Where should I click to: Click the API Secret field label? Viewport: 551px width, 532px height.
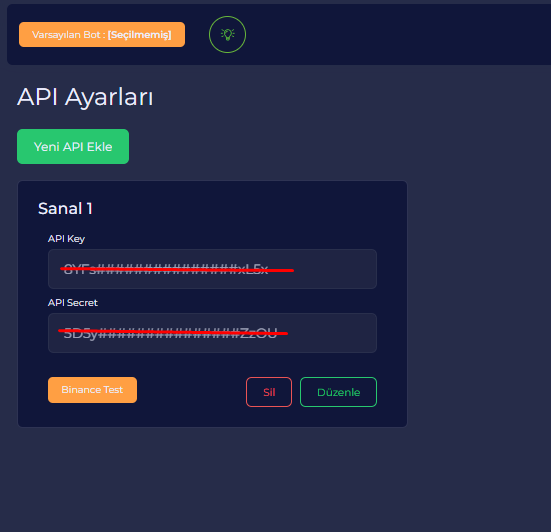click(x=73, y=303)
